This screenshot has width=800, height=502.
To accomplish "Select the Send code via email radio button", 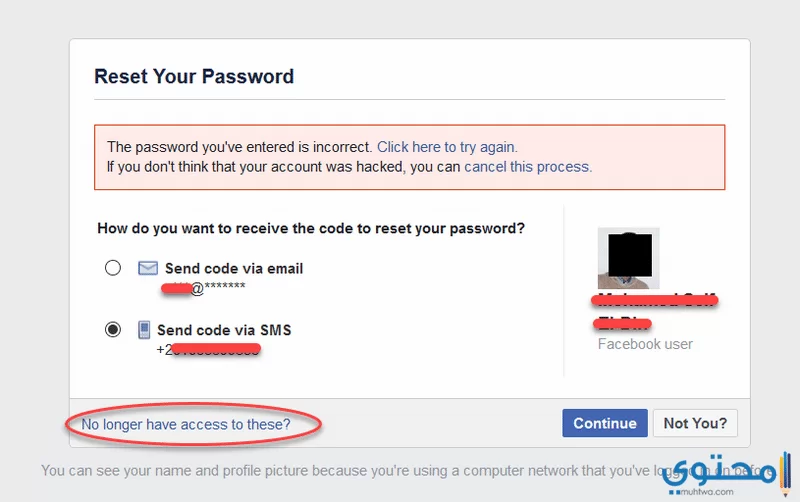I will (x=113, y=268).
